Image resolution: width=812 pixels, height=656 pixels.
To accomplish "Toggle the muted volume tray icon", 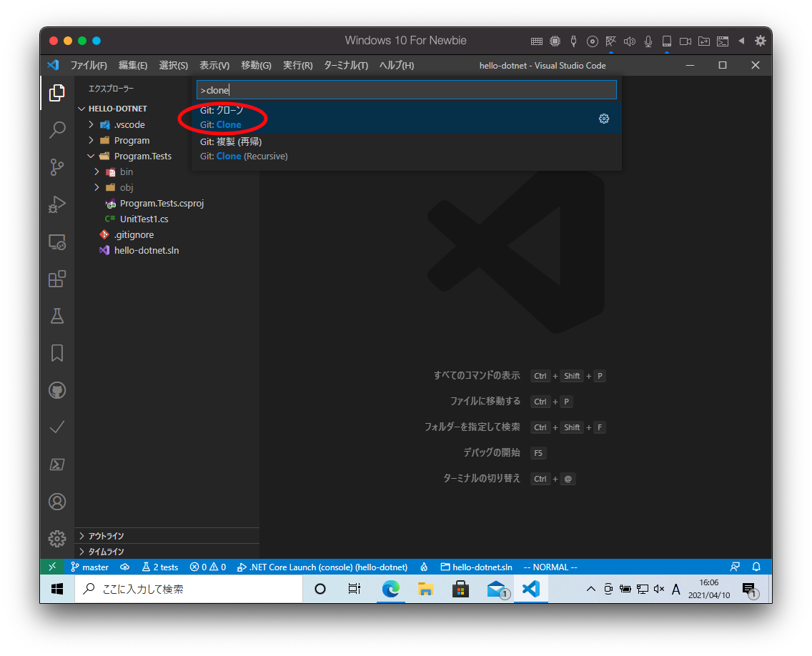I will [659, 589].
